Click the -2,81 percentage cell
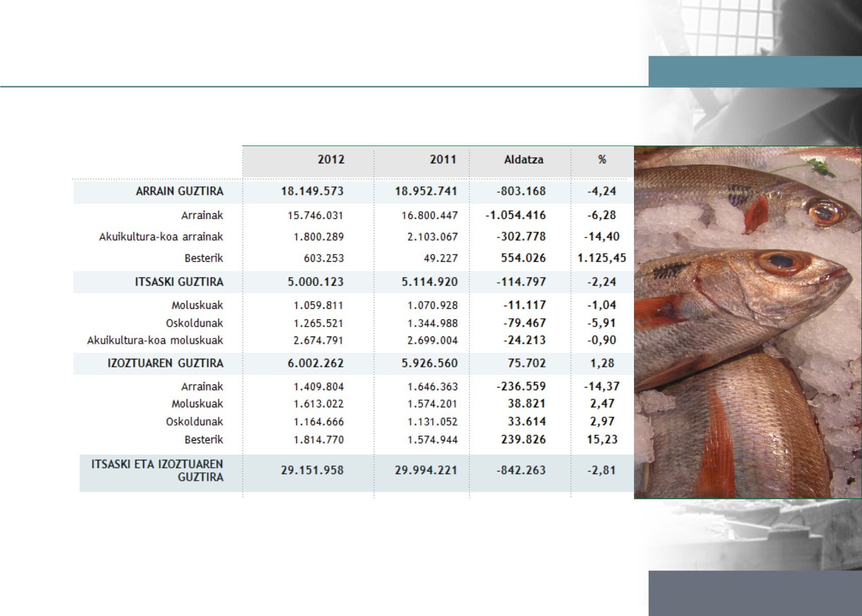The width and height of the screenshot is (862, 616). click(x=602, y=470)
